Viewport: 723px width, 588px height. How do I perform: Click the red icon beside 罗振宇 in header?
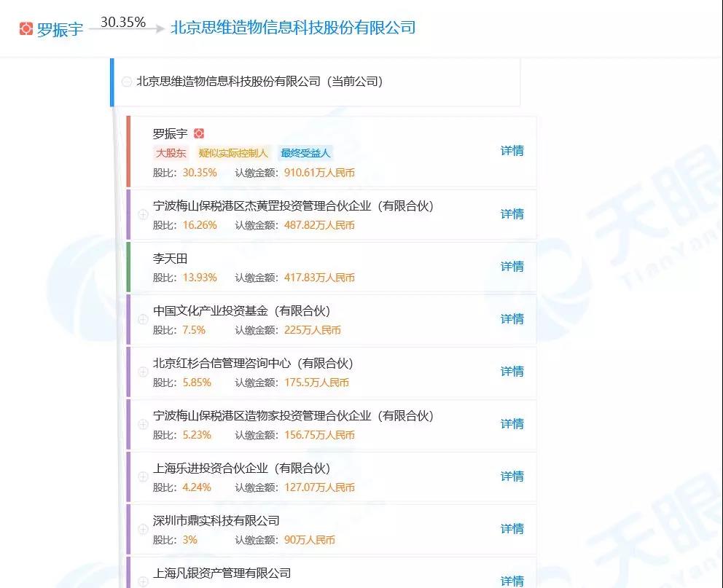pos(26,28)
